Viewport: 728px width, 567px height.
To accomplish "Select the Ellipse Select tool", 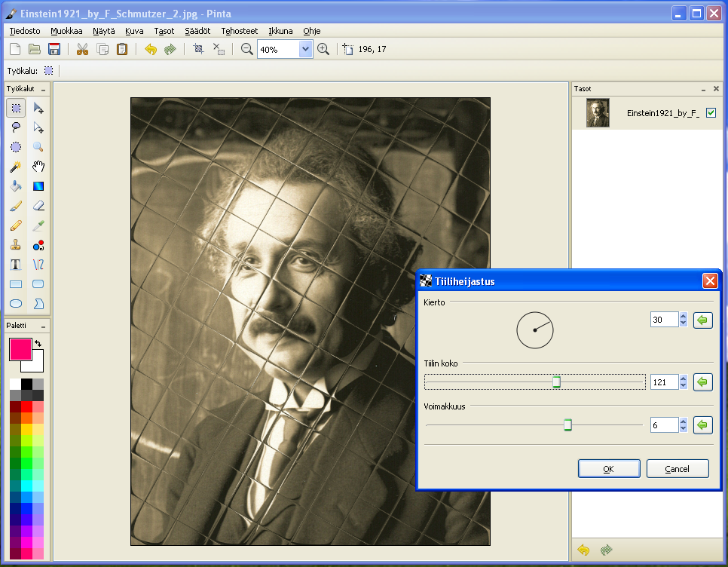I will 16,147.
